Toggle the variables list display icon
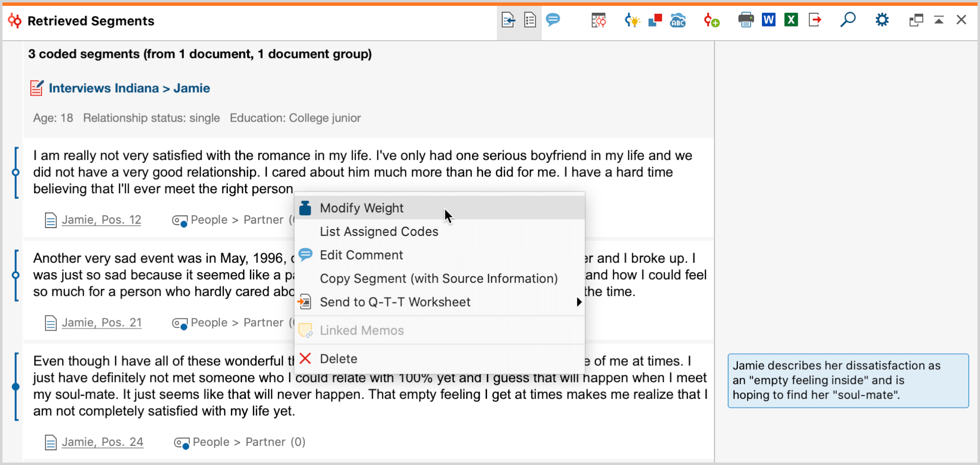This screenshot has height=465, width=980. (530, 21)
